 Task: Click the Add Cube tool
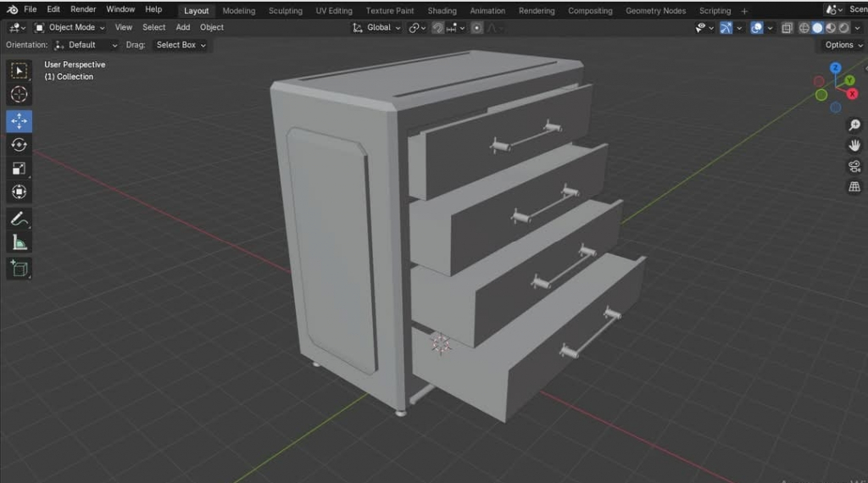click(19, 269)
